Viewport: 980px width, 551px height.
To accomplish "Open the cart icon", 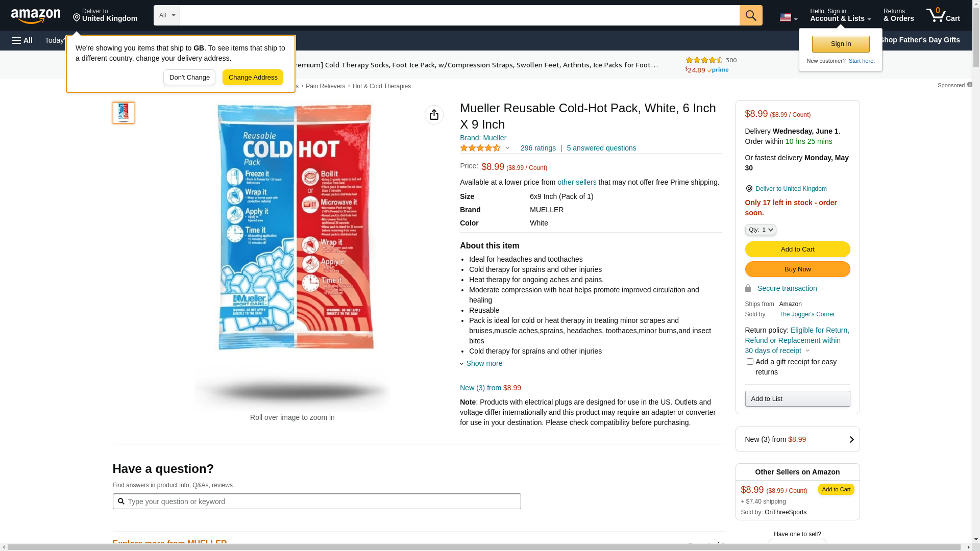I will point(943,15).
